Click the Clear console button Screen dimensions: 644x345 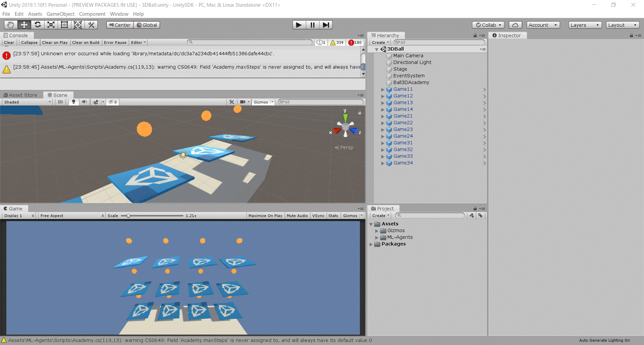point(9,43)
